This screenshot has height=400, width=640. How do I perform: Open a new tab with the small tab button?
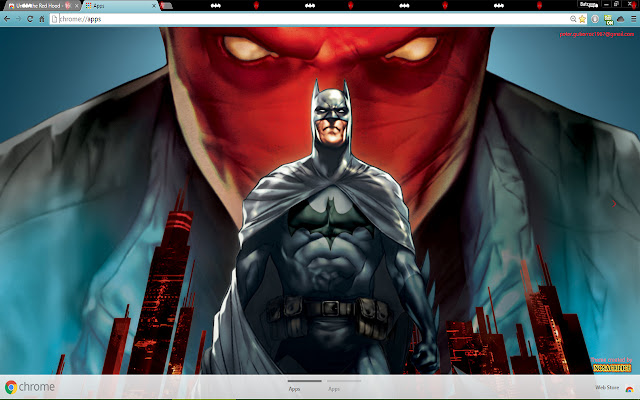pyautogui.click(x=167, y=6)
